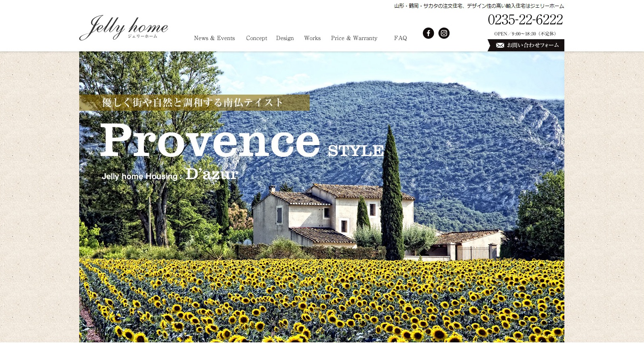Click the sunflower field in the banner

coord(321,301)
